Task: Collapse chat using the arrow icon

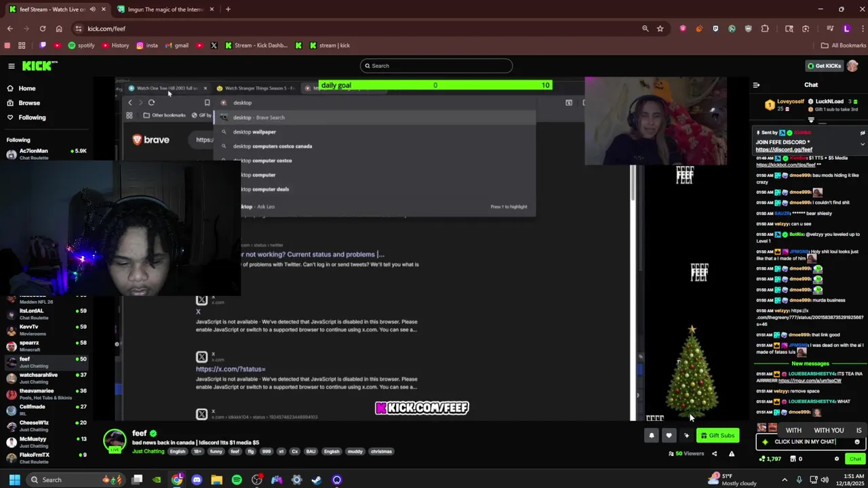Action: 756,85
